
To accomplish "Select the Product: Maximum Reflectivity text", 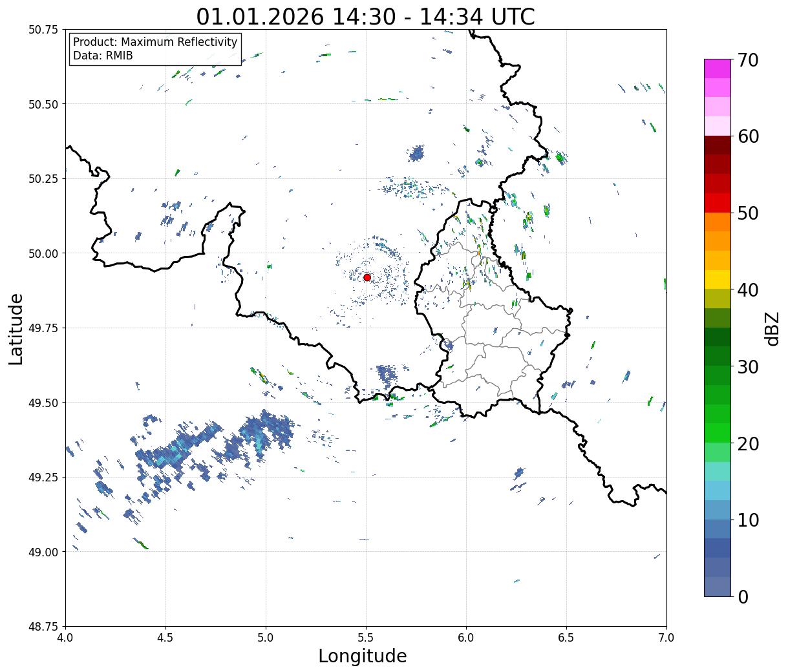I will click(155, 42).
